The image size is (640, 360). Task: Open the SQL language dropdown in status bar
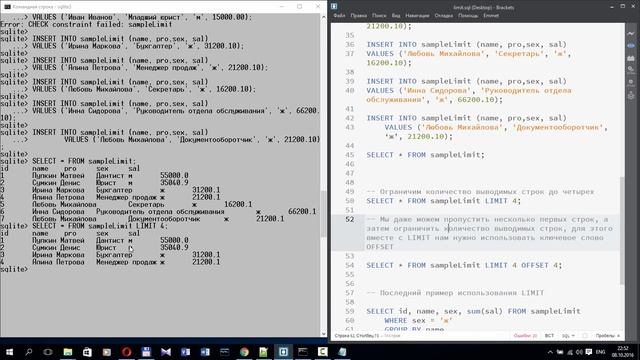[568, 336]
